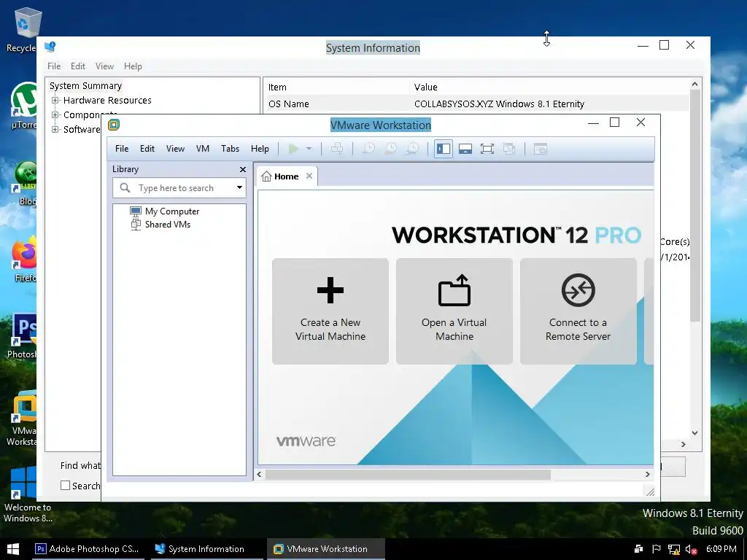Open System Information File menu

(x=54, y=66)
